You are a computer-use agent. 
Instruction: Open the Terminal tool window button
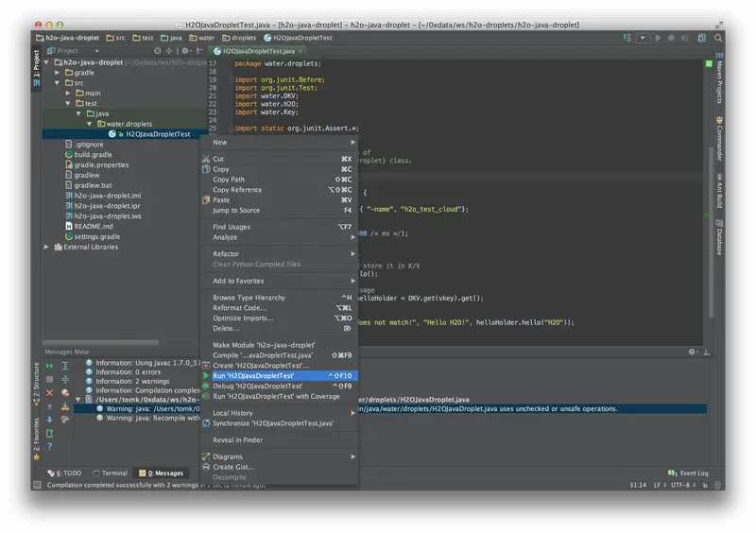point(110,473)
